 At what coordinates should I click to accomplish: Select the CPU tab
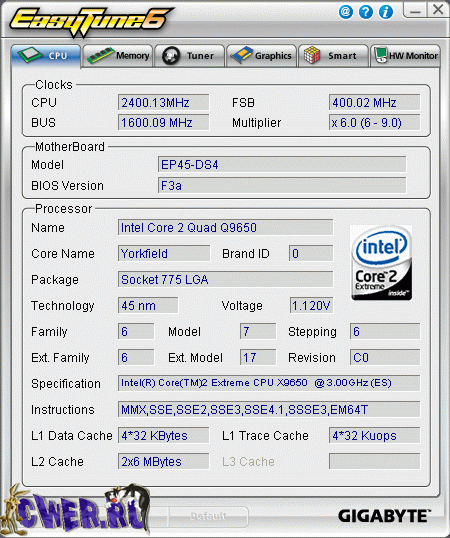pos(46,56)
